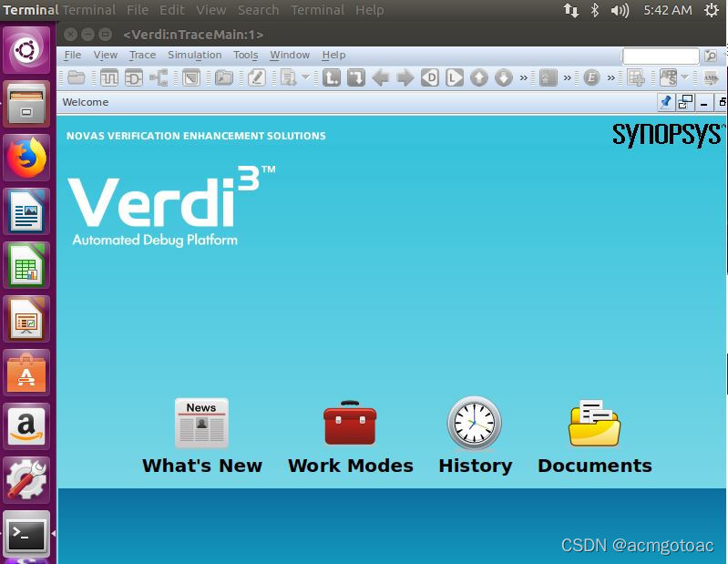Viewport: 728px width, 564px height.
Task: Click the hierarchy flow view toolbar icon
Action: coord(159,77)
